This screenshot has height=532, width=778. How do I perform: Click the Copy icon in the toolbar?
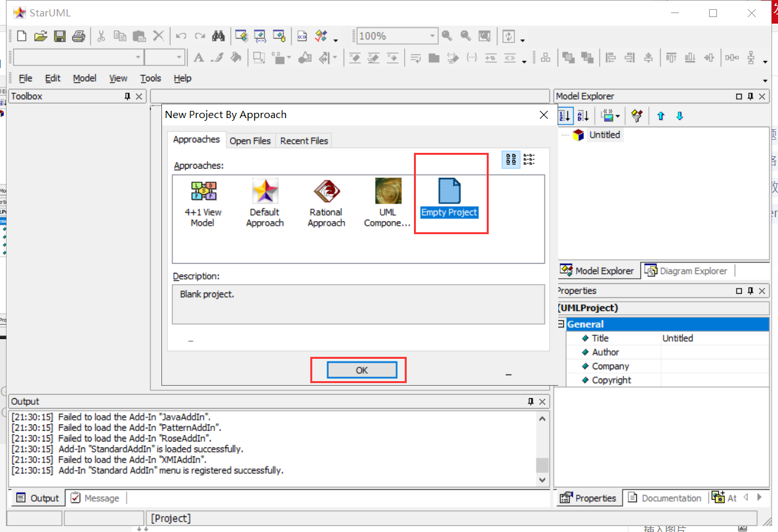pos(120,36)
